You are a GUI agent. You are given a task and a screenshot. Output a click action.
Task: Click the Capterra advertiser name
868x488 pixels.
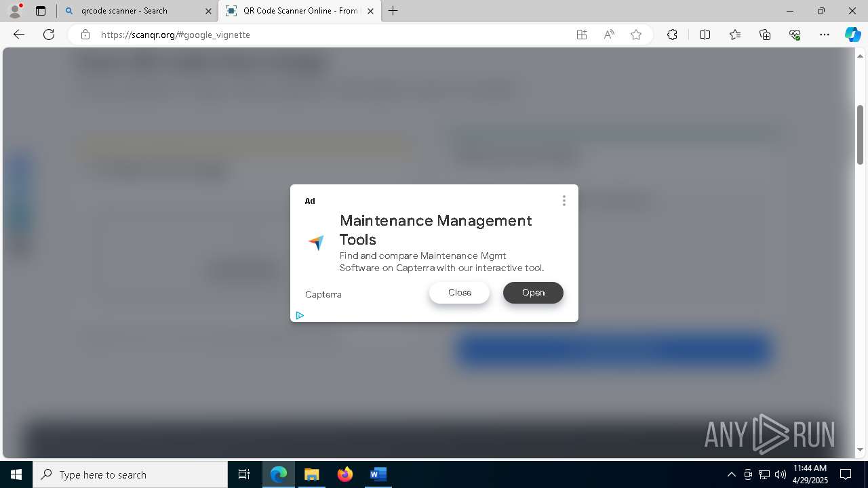coord(323,294)
